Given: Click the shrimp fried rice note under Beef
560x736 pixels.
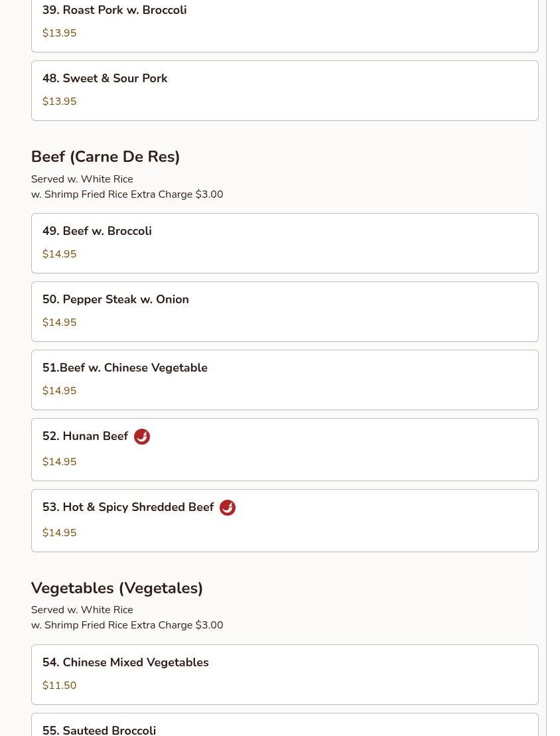Looking at the screenshot, I should (x=127, y=194).
